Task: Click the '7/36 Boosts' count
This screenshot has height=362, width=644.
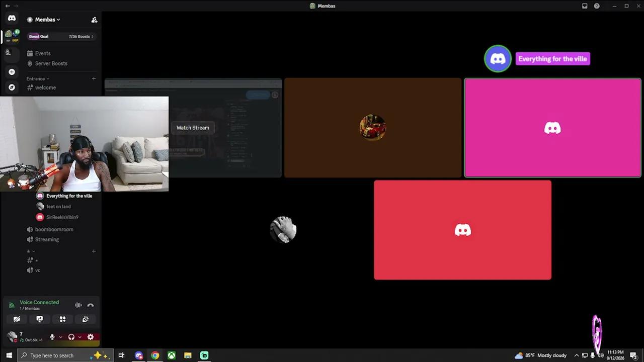Action: coord(79,36)
